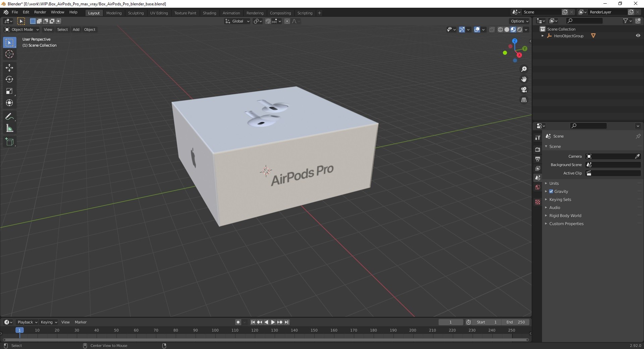644x349 pixels.
Task: Select the Select Box tool
Action: tap(9, 43)
